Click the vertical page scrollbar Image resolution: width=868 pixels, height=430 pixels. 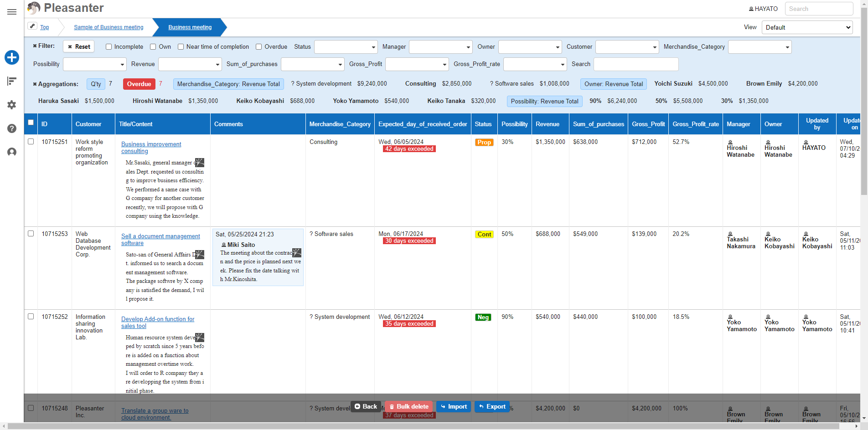864,100
